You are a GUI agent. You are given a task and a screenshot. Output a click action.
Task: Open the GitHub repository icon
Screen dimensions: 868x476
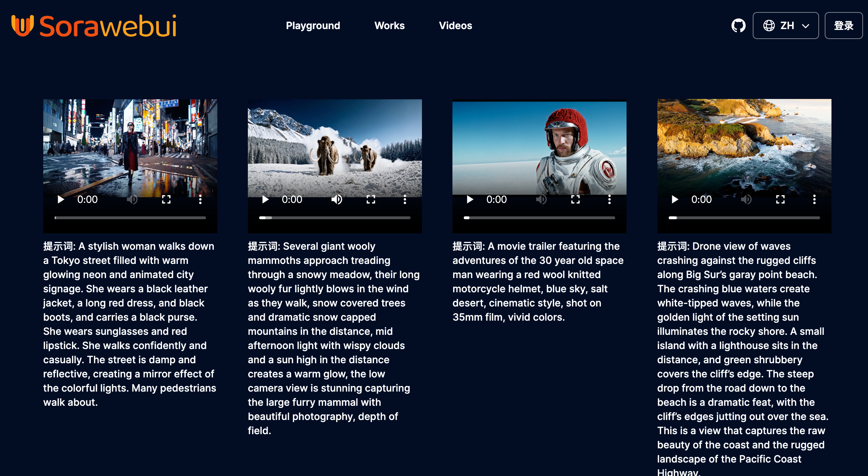[x=738, y=26]
